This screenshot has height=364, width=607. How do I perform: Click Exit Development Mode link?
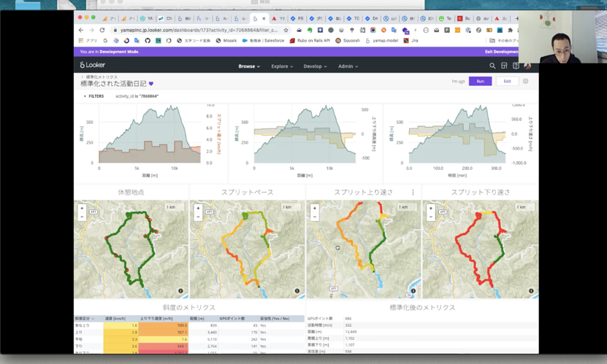click(502, 52)
